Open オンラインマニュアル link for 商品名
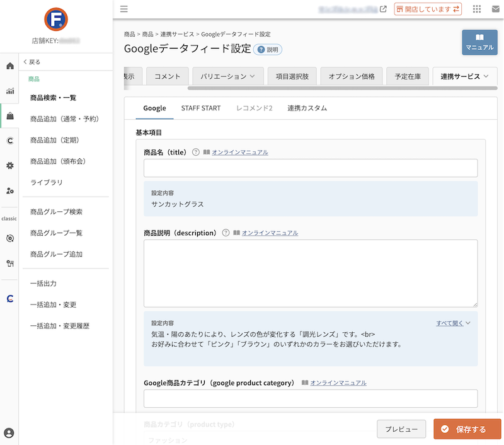Image resolution: width=504 pixels, height=445 pixels. coord(240,152)
